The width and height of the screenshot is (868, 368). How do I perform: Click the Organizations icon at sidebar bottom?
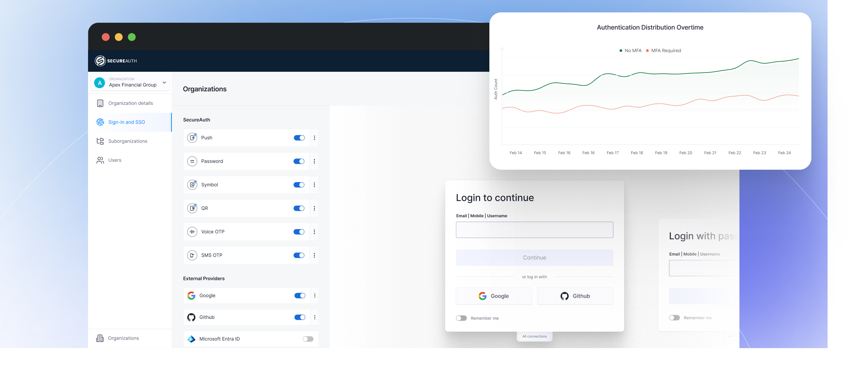pyautogui.click(x=100, y=338)
